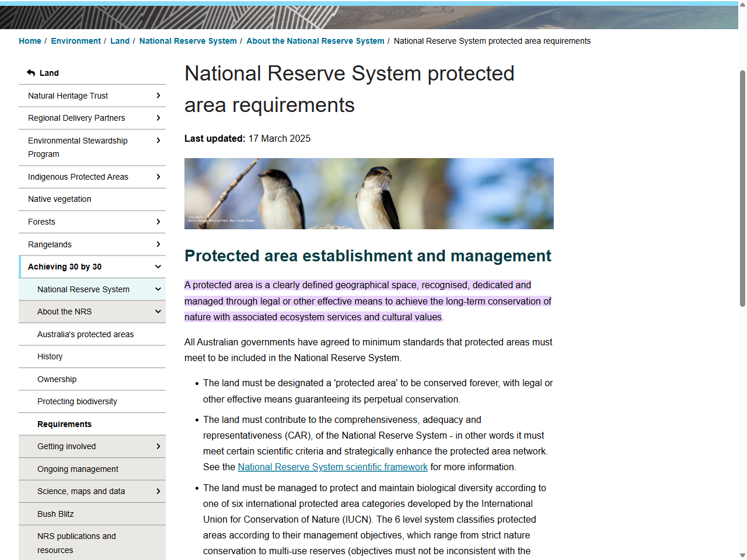Expand the Natural Heritage Trust section

pyautogui.click(x=158, y=95)
